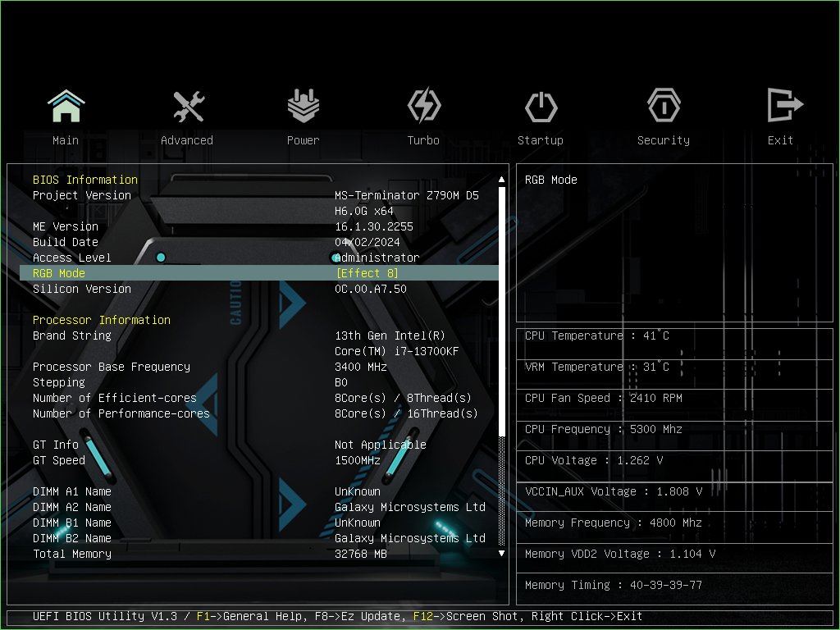840x630 pixels.
Task: Click the DIMM B2 Name label
Action: tap(72, 538)
